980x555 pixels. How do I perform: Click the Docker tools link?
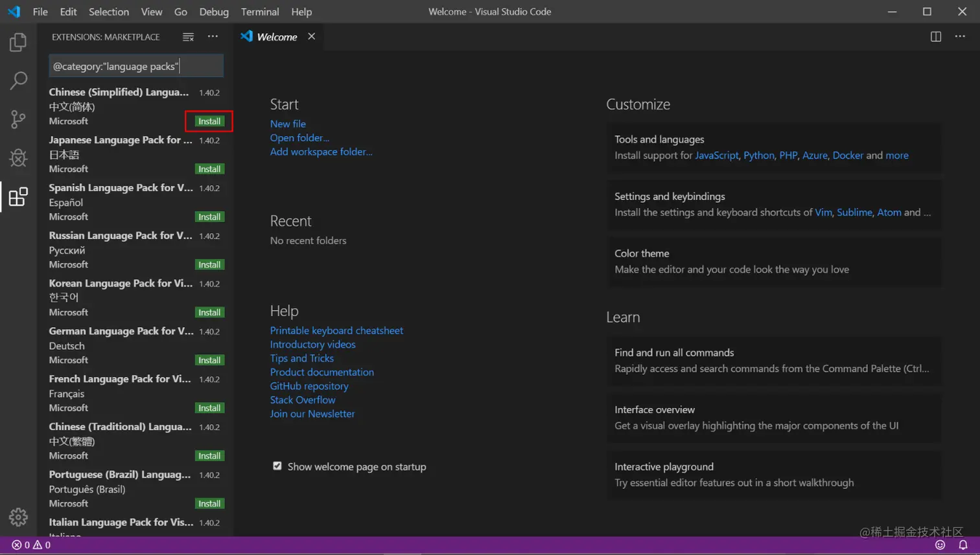(x=848, y=155)
